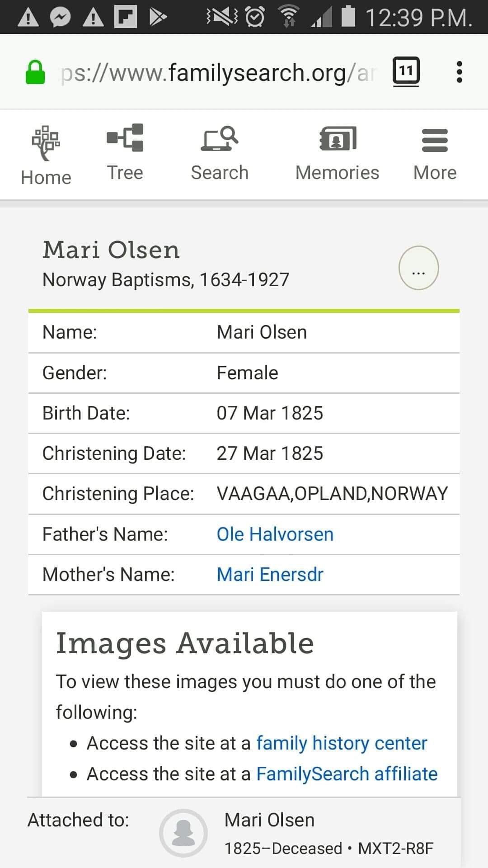Open the Search records icon

pyautogui.click(x=220, y=138)
